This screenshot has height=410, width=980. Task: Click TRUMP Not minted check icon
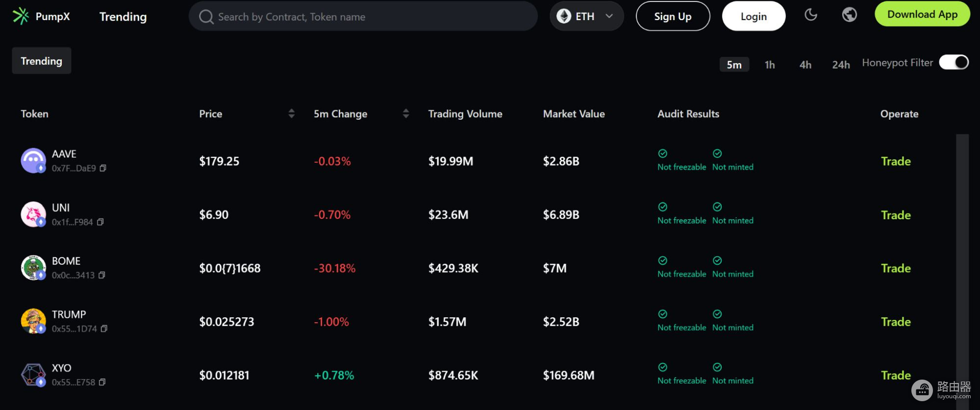[717, 314]
